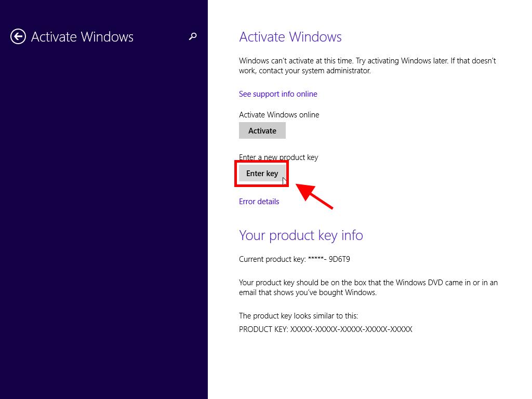Viewport: 532px width, 399px height.
Task: Click the Activate Windows online label
Action: (279, 114)
